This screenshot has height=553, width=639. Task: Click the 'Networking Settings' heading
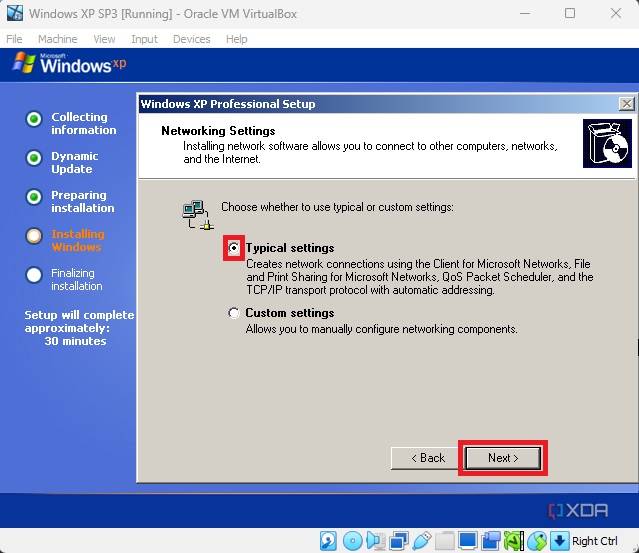(218, 131)
